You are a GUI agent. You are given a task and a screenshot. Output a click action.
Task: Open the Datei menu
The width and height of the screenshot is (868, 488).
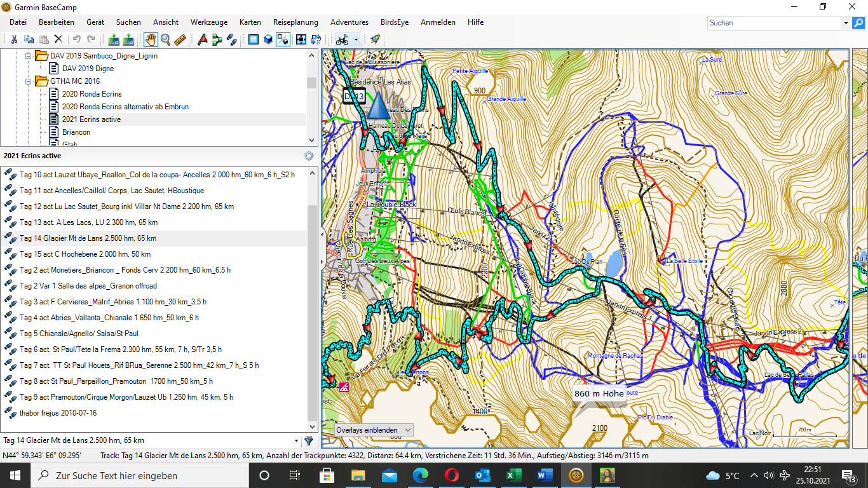[x=18, y=22]
